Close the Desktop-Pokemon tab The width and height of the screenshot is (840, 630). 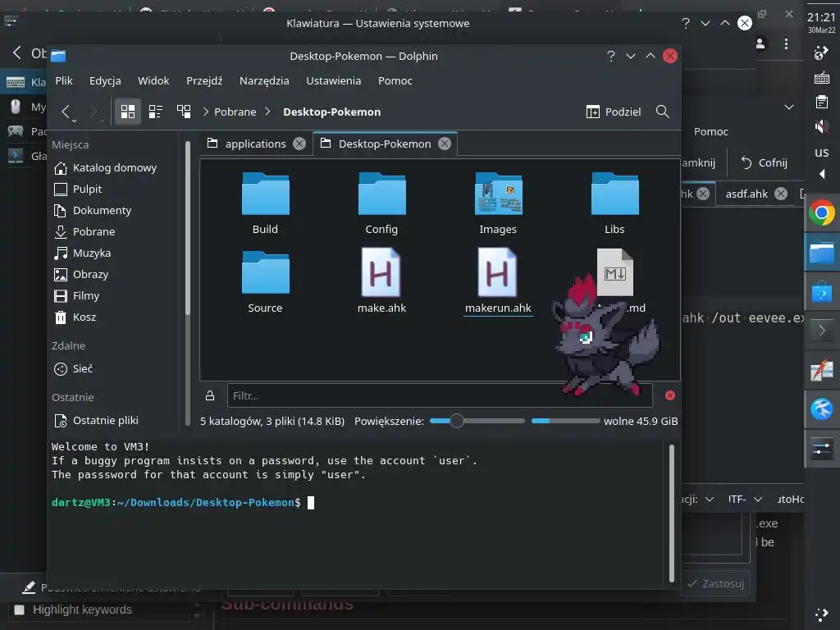tap(445, 144)
